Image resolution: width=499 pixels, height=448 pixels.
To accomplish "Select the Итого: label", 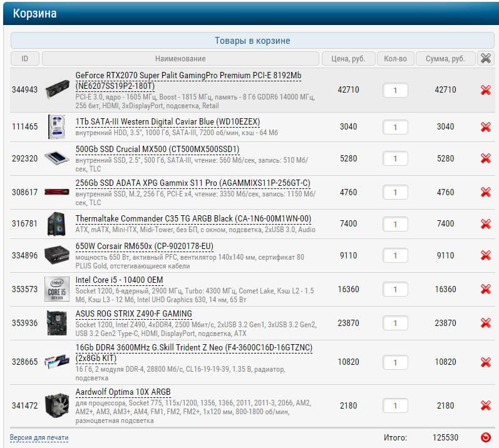I will click(395, 437).
